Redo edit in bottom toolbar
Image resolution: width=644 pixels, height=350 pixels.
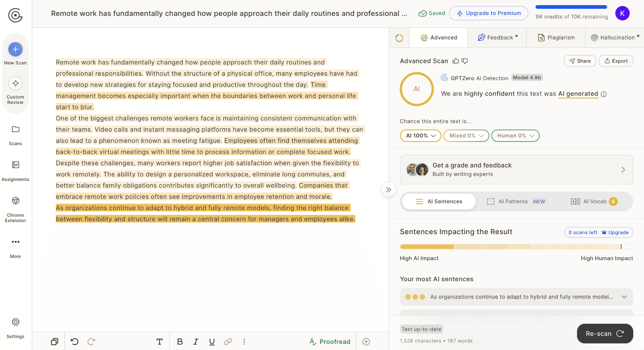(x=91, y=342)
